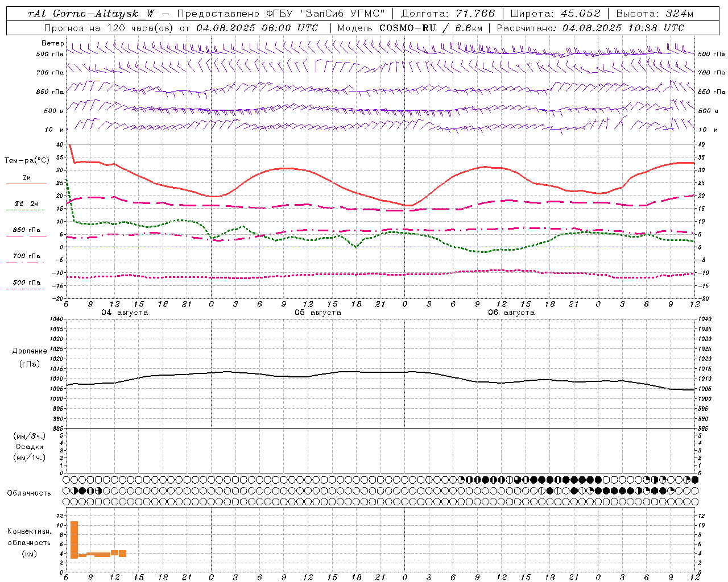Click the (гПа) unit label under Давление
728x582 pixels.
point(30,364)
